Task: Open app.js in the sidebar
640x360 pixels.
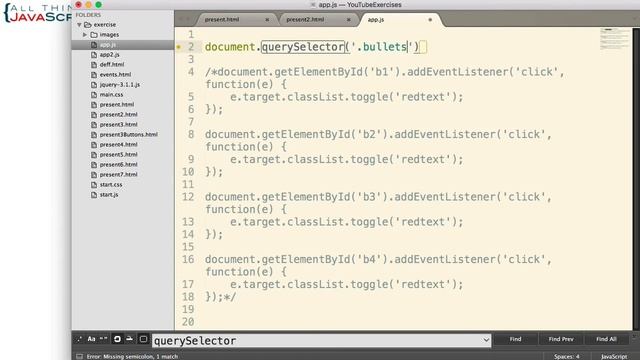Action: coord(108,45)
